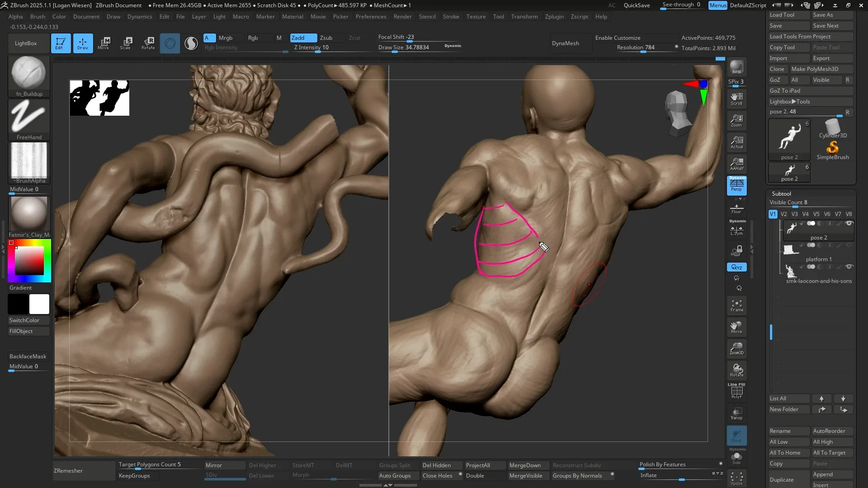Image resolution: width=868 pixels, height=488 pixels.
Task: Toggle the Menus button in title bar
Action: pos(717,5)
